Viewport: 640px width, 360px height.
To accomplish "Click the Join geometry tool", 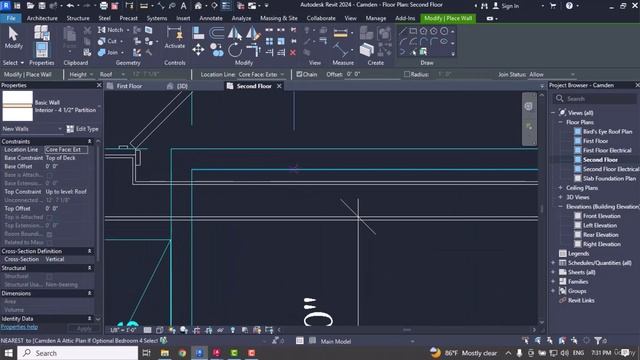I will pos(109,52).
